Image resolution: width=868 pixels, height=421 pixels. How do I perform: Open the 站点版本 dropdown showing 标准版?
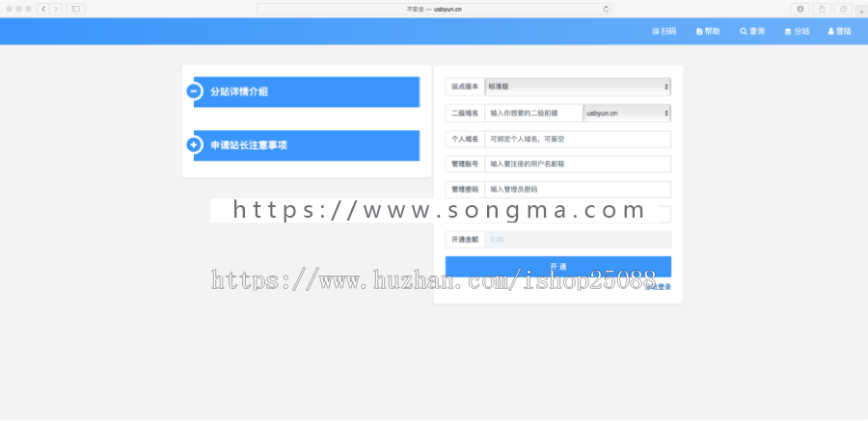pos(578,87)
